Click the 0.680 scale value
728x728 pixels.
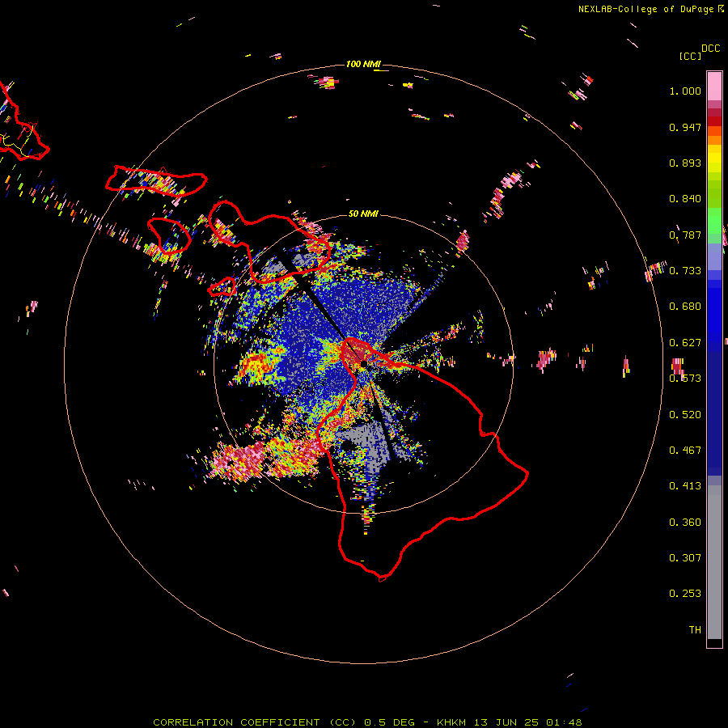point(685,307)
